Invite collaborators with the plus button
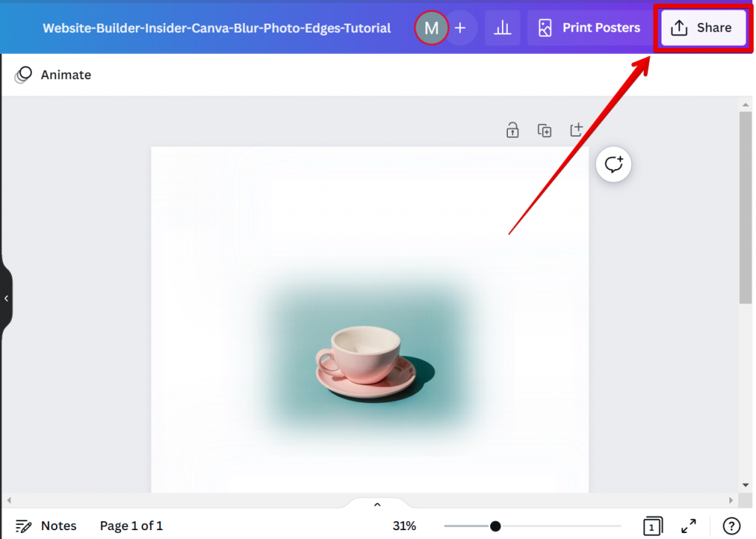This screenshot has width=756, height=539. coord(461,27)
